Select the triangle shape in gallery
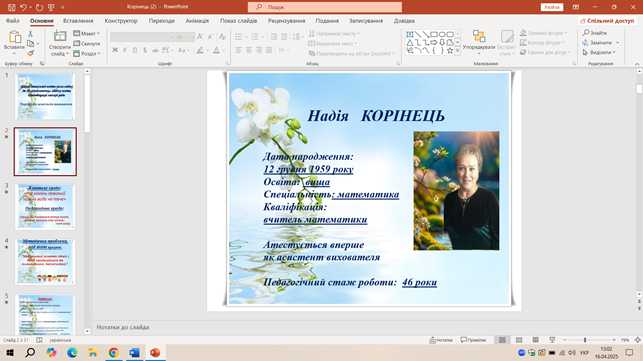 point(410,42)
